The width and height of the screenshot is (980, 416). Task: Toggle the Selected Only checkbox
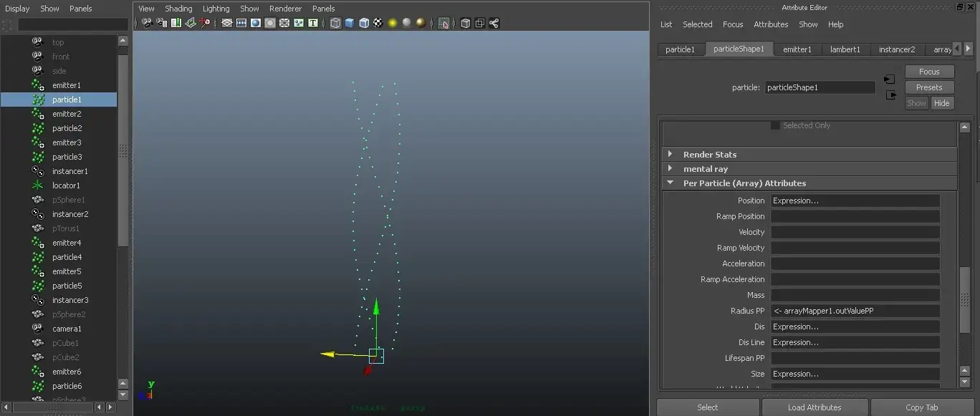[x=775, y=125]
